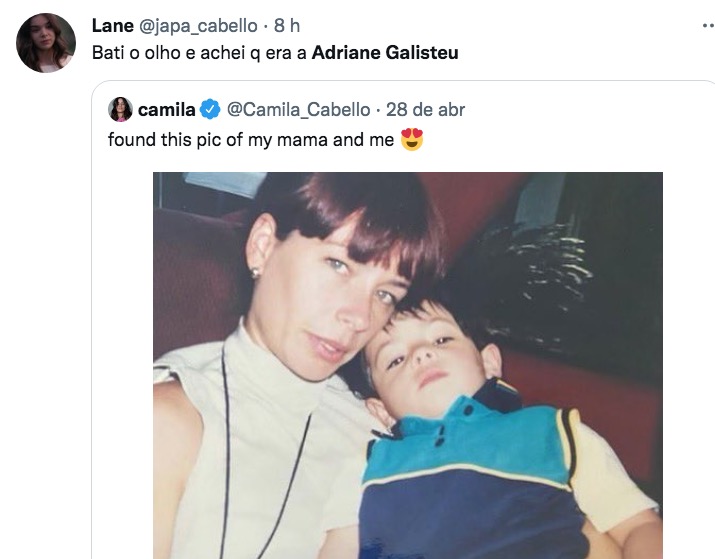Open Lane's profile avatar picture
This screenshot has width=715, height=559.
[46, 43]
